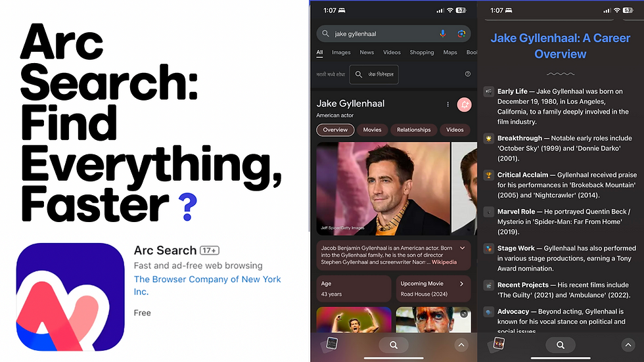
Task: Select the All search tab
Action: coord(319,53)
